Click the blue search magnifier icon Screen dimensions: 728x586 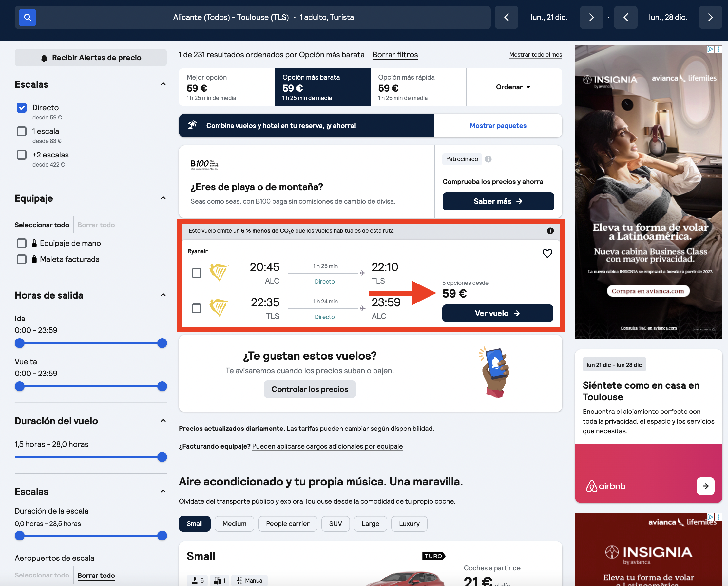(x=28, y=17)
